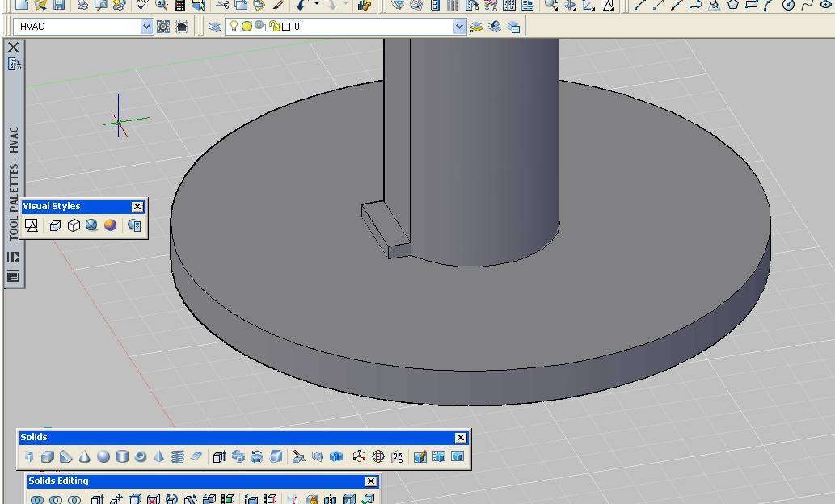The width and height of the screenshot is (835, 504).
Task: Open Tool Palettes properties menu
Action: coord(14,276)
